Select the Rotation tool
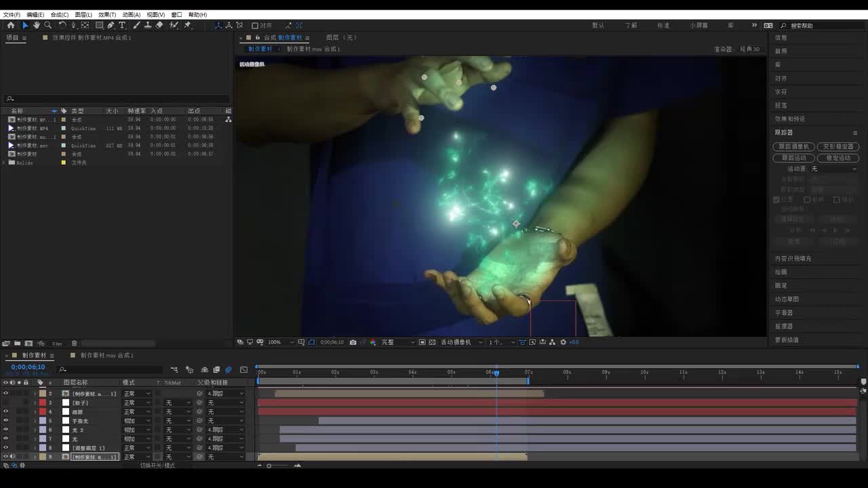 (62, 25)
